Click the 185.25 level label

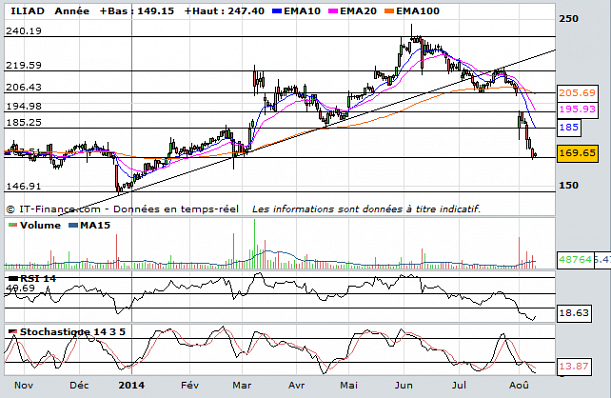[x=24, y=122]
